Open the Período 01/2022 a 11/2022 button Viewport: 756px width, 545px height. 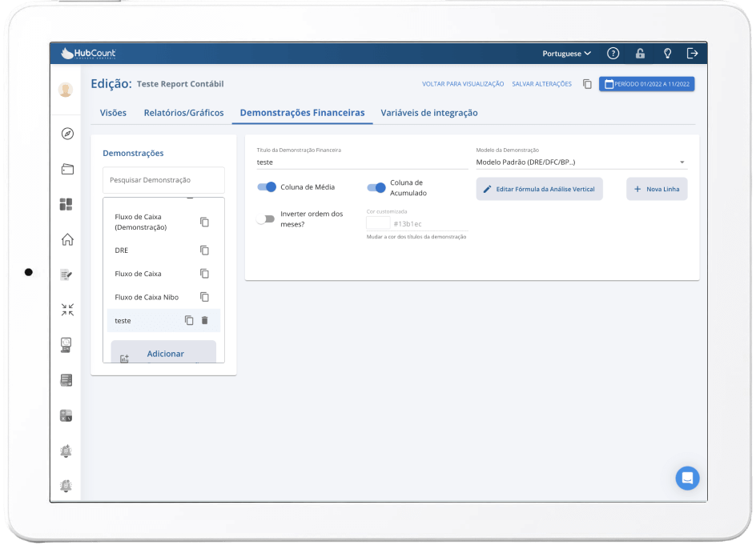coord(646,84)
